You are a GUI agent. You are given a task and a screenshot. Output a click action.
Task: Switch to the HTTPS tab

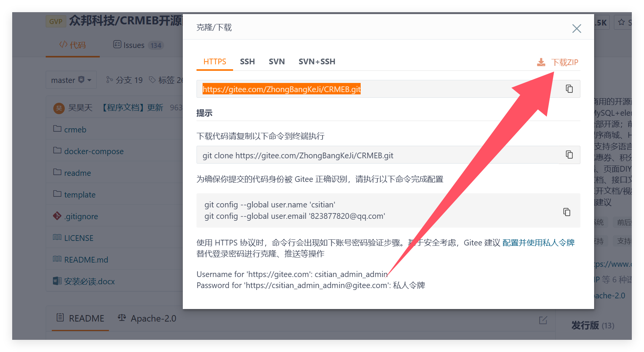click(x=214, y=62)
